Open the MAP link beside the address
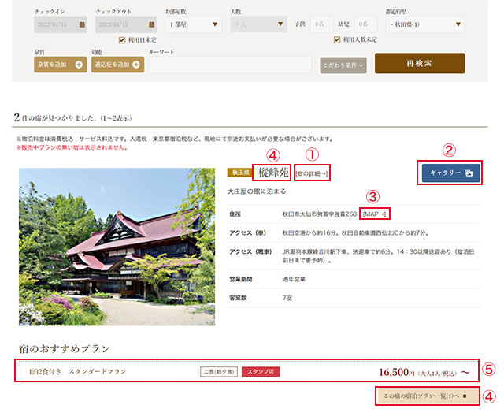This screenshot has width=504, height=420. 376,214
